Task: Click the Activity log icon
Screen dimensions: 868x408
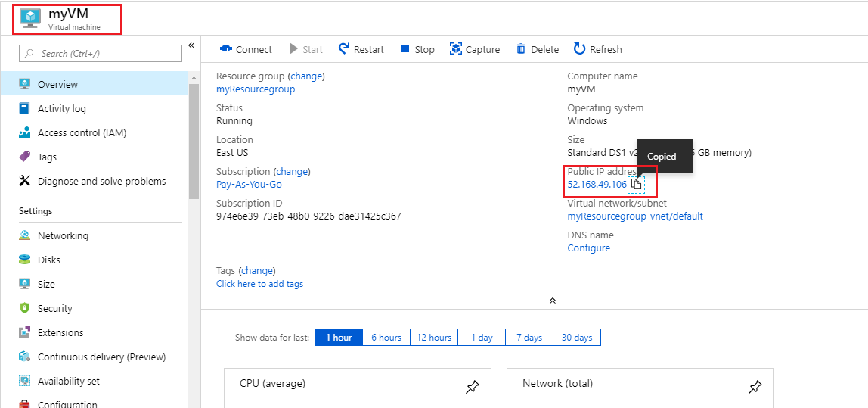Action: click(24, 108)
